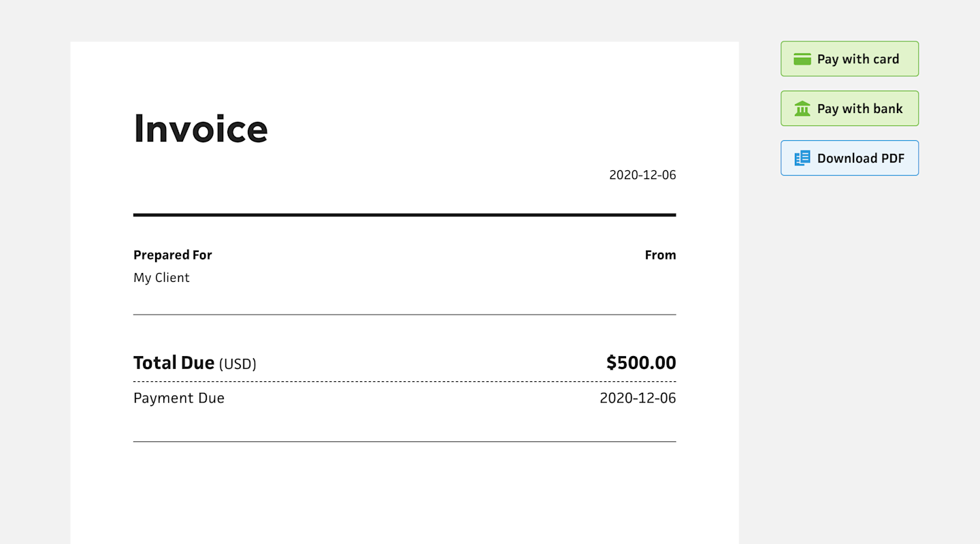The image size is (980, 544).
Task: Click the Payment Due label
Action: [x=179, y=398]
